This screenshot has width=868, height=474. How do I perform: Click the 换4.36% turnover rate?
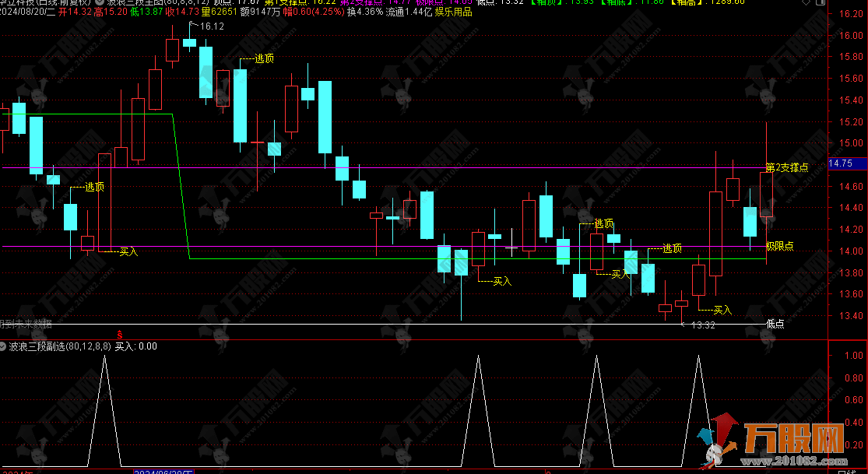(x=365, y=12)
